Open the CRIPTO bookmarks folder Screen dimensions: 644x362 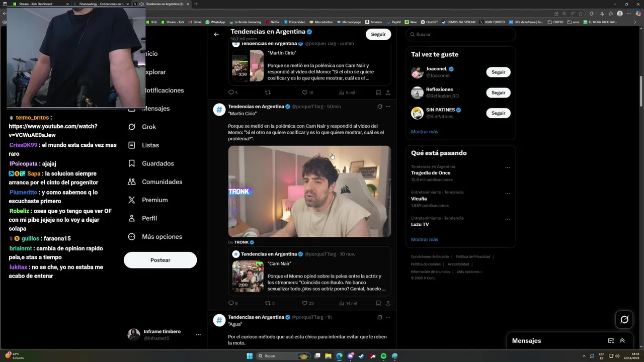click(x=556, y=22)
